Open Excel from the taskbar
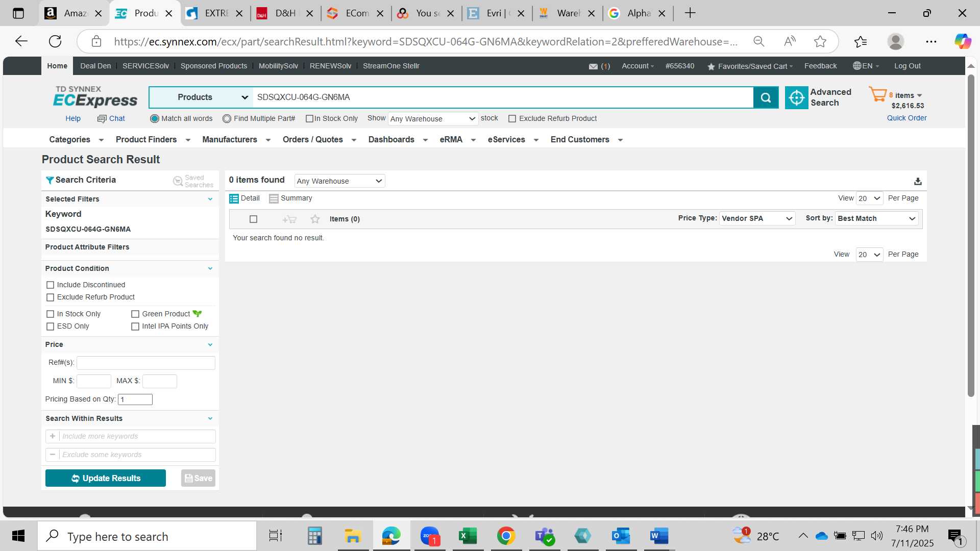980x551 pixels. click(x=468, y=536)
